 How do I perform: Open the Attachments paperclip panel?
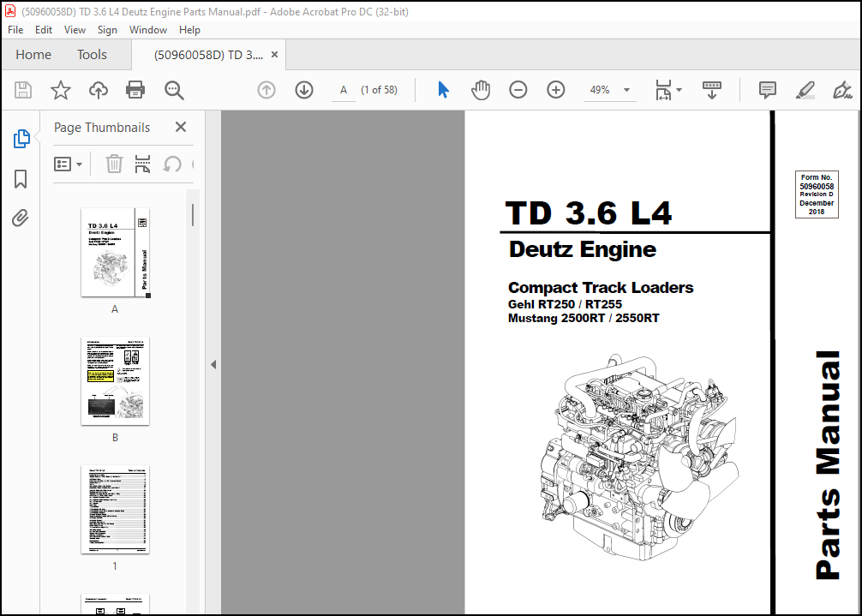tap(21, 218)
